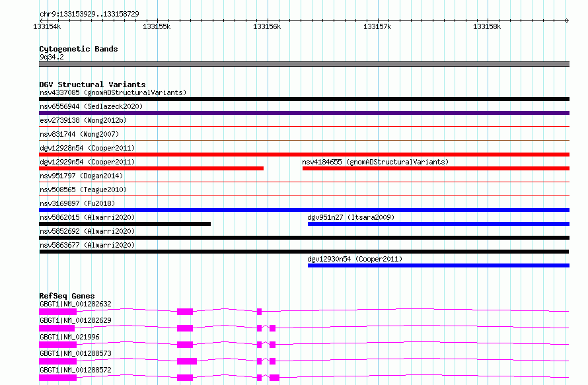Image resolution: width=588 pixels, height=385 pixels.
Task: Click first exon of GBGT1|NM_001288572
Action: pyautogui.click(x=57, y=378)
